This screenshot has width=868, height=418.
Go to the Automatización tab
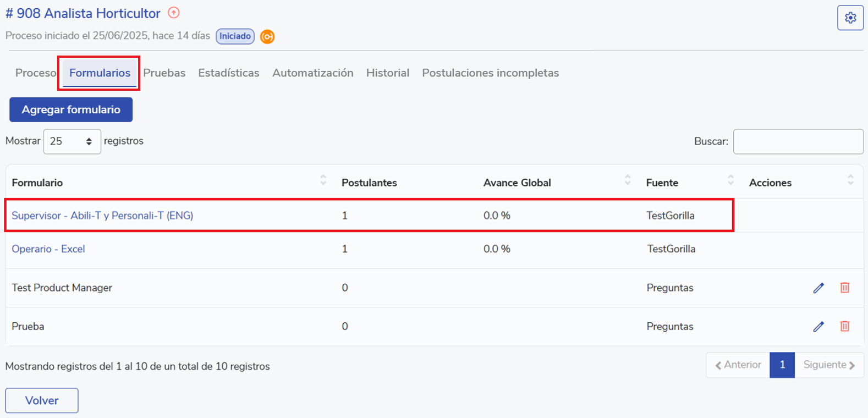pyautogui.click(x=312, y=73)
